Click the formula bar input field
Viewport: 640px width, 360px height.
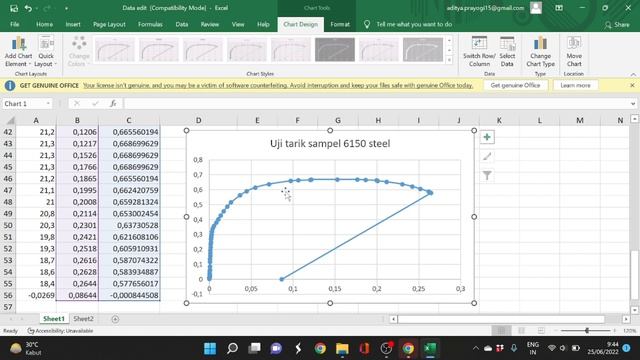tap(377, 104)
